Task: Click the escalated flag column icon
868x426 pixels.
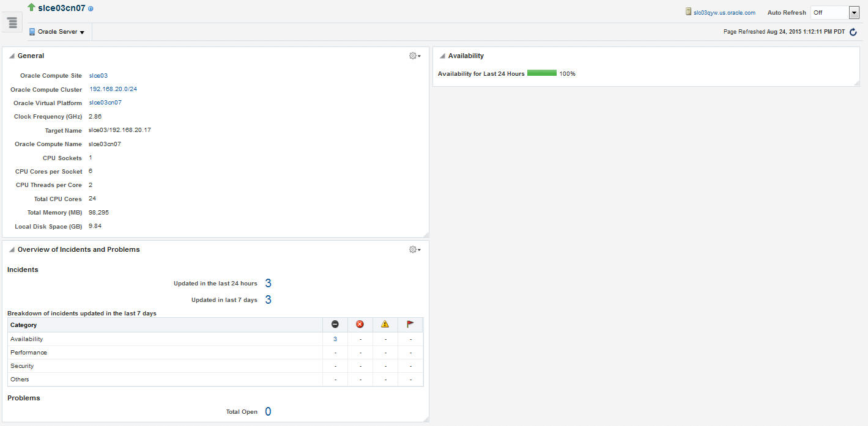Action: (410, 325)
